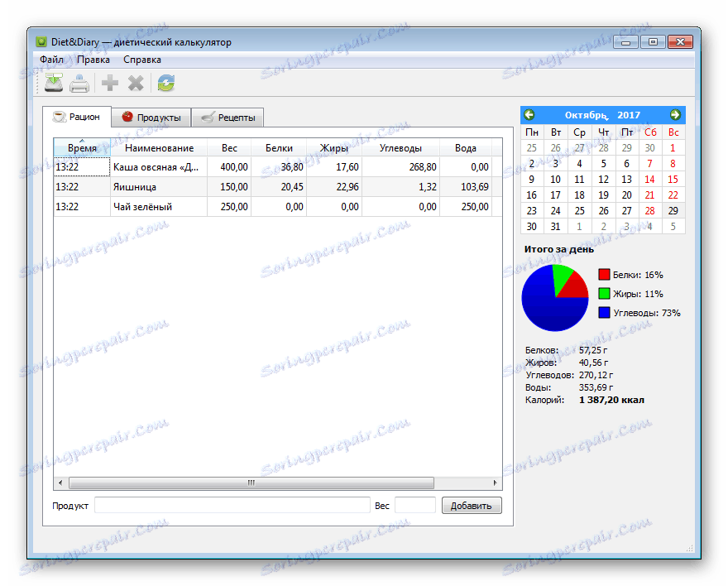Click the printer toolbar icon
The width and height of the screenshot is (728, 586).
tap(79, 84)
